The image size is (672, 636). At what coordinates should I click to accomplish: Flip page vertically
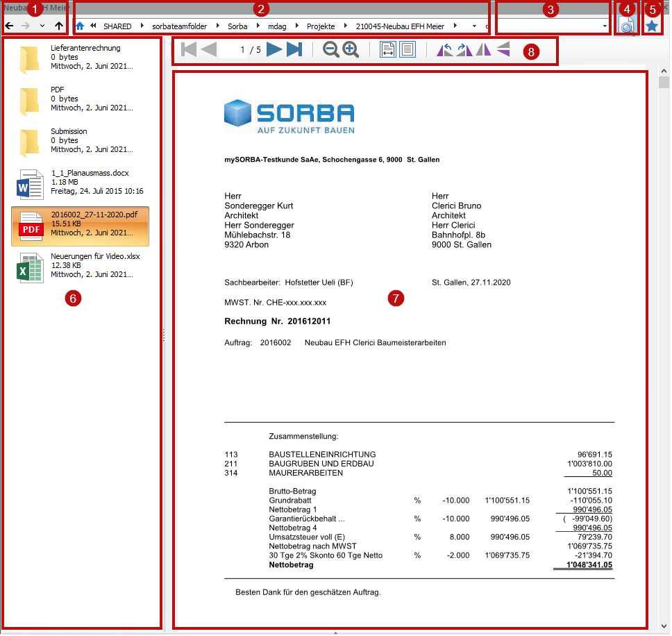click(503, 49)
